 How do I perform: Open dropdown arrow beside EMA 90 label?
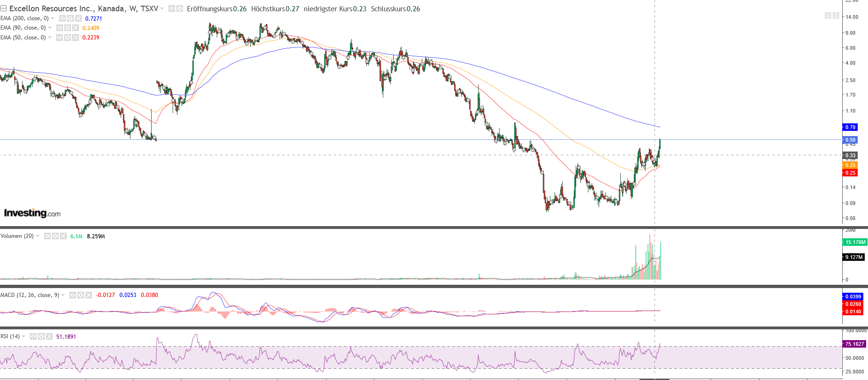[50, 28]
